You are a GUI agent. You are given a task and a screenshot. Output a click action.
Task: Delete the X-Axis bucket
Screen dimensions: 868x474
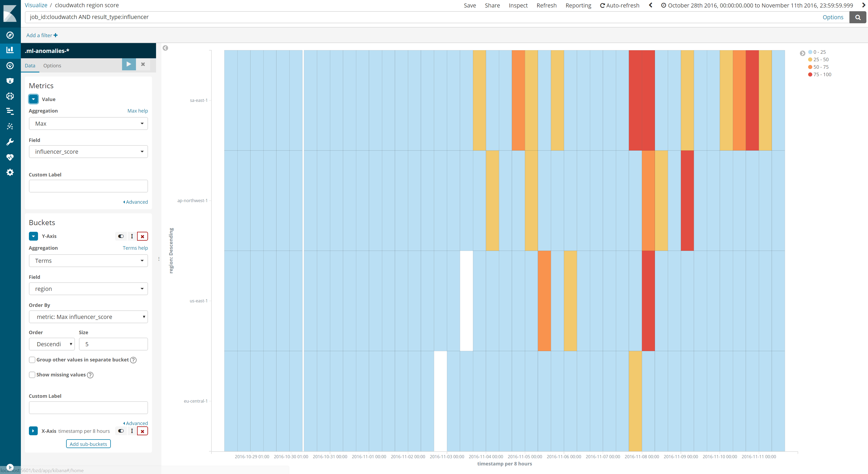(143, 431)
